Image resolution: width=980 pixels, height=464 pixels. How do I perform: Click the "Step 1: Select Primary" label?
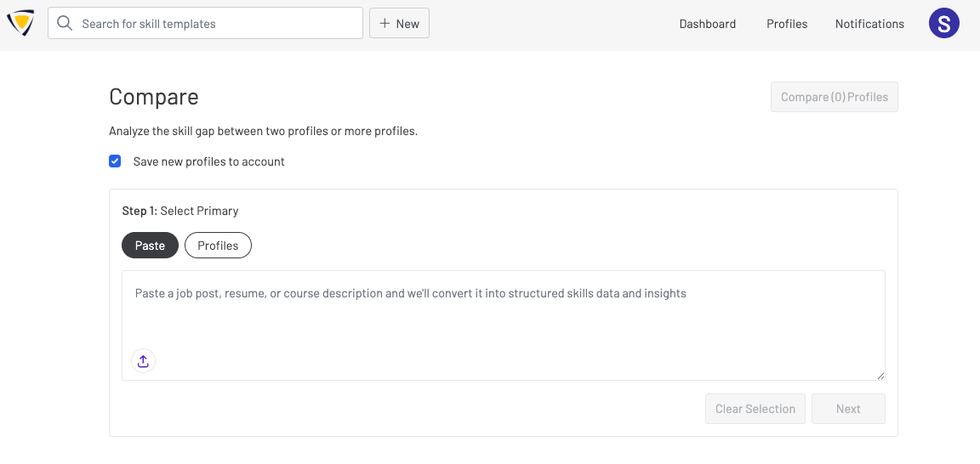tap(180, 211)
